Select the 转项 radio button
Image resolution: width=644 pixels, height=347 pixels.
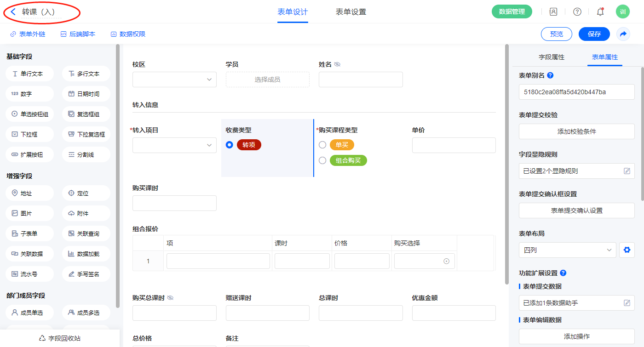pyautogui.click(x=230, y=145)
